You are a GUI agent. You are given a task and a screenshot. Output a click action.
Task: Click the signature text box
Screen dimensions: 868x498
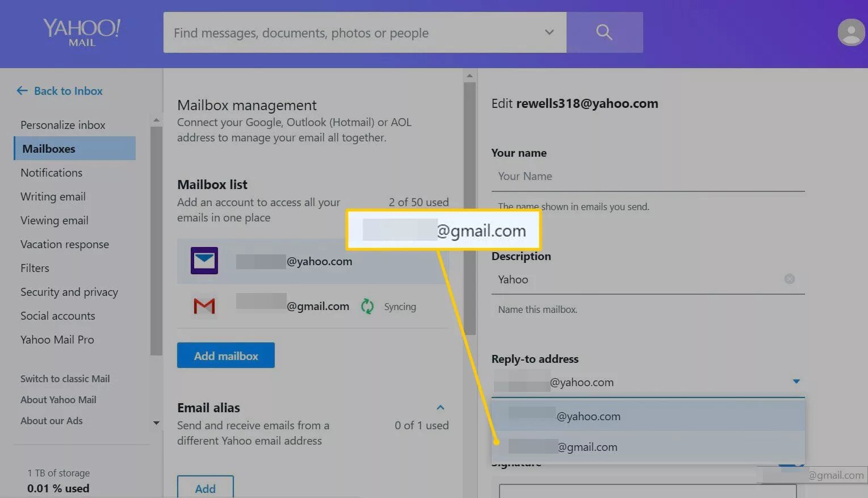tap(648, 491)
